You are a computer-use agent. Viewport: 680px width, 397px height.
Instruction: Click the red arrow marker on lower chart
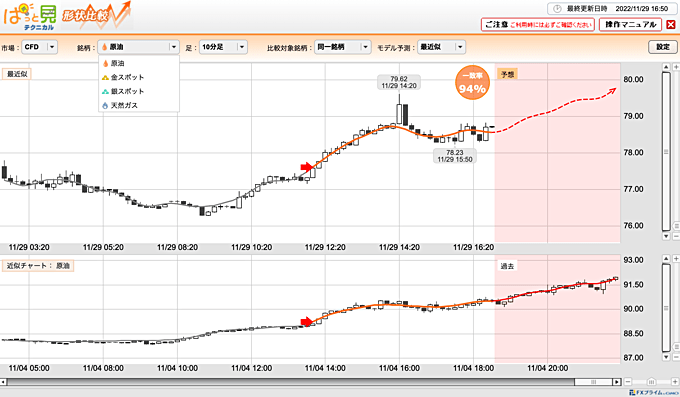point(307,322)
